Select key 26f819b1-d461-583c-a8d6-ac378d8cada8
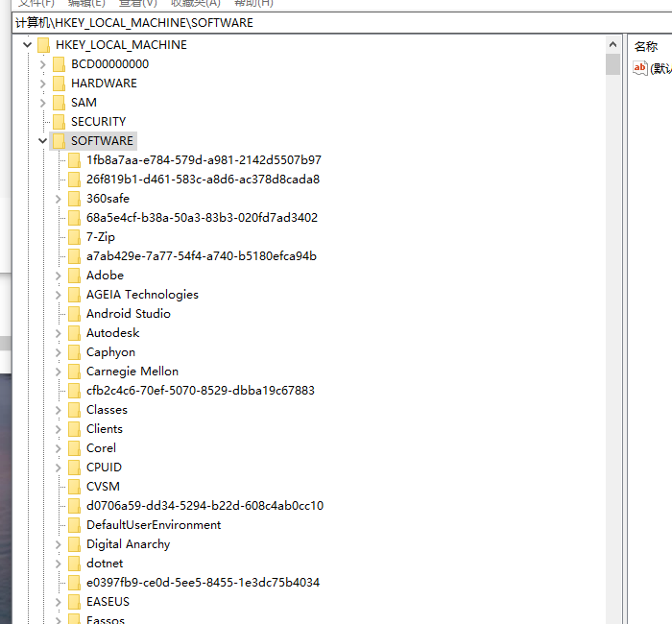This screenshot has height=624, width=672. click(203, 180)
